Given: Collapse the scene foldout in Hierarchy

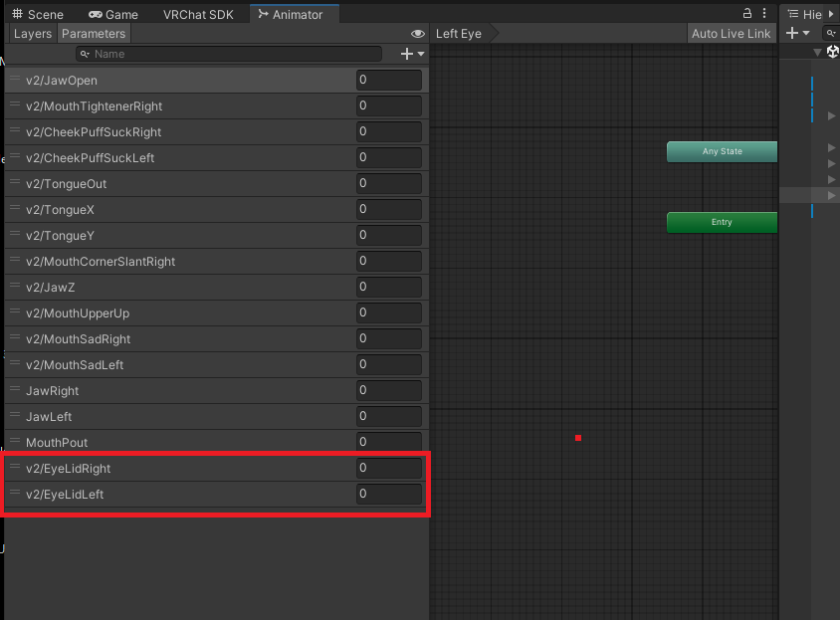Looking at the screenshot, I should tap(817, 52).
